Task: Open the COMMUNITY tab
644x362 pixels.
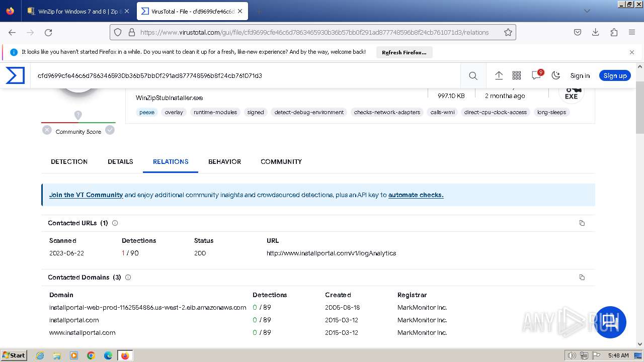Action: point(281,161)
